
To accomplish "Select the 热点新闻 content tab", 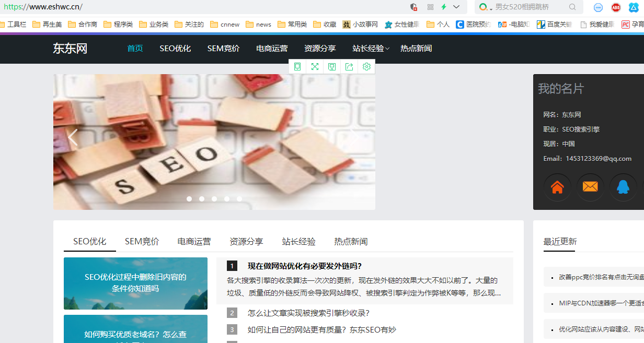I will tap(351, 241).
